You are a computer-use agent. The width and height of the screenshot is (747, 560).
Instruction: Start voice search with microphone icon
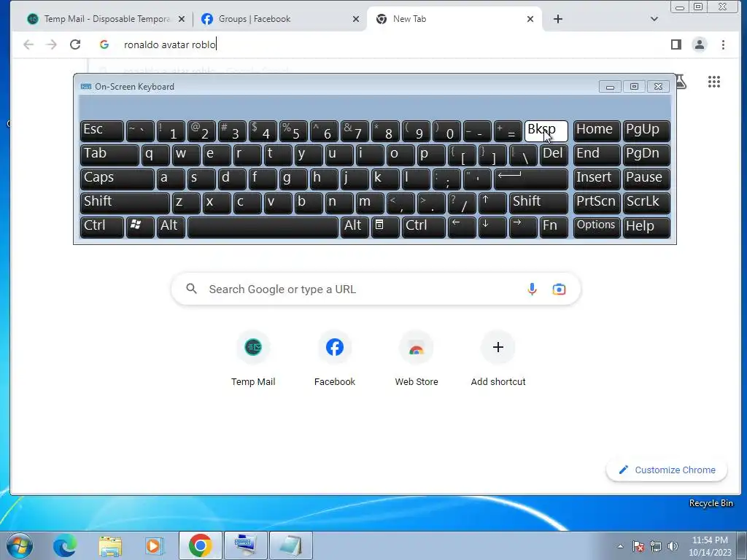532,289
